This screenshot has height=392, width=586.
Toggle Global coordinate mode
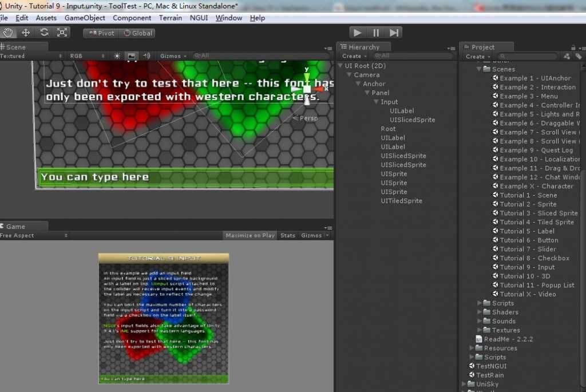point(138,33)
